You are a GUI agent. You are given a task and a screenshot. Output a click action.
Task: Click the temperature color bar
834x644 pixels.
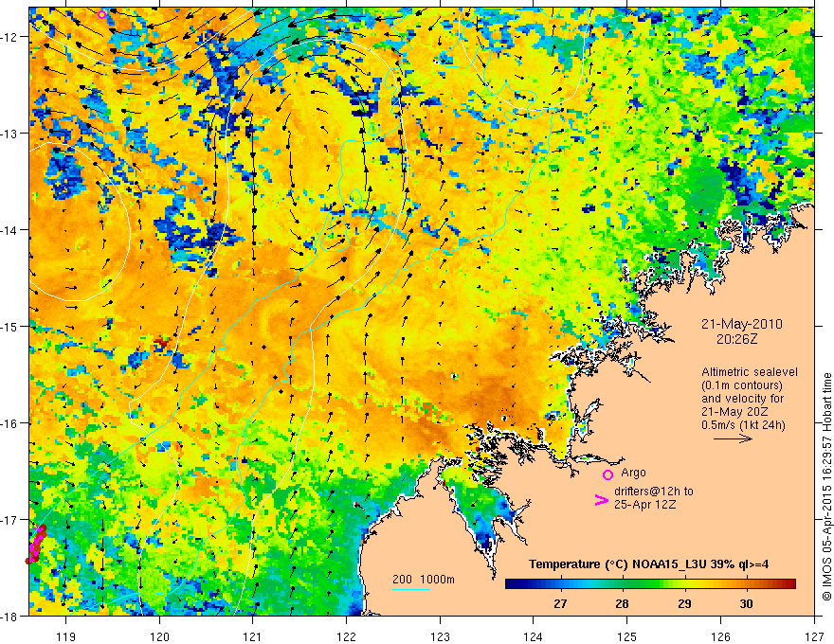tap(650, 583)
